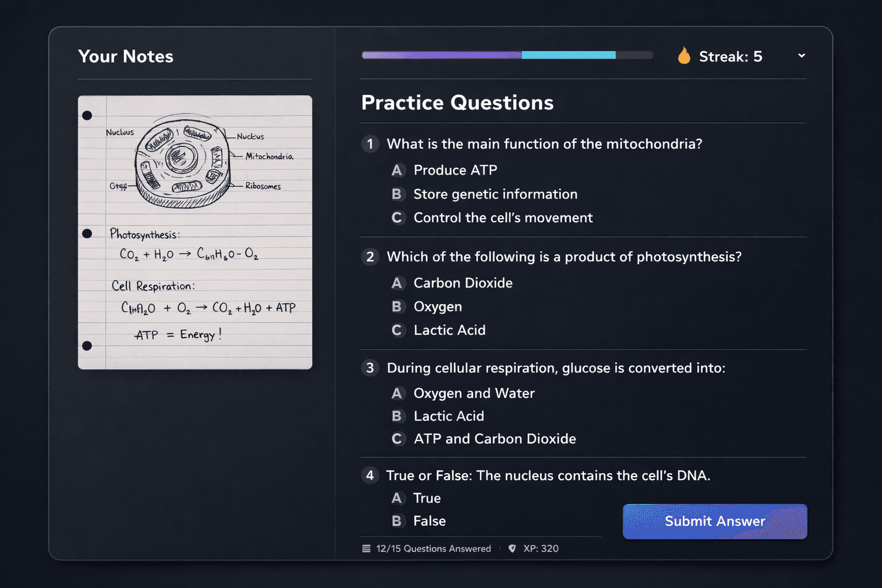Image resolution: width=882 pixels, height=588 pixels.
Task: Choose 'Oxygen' as the photosynthesis product
Action: pyautogui.click(x=438, y=307)
